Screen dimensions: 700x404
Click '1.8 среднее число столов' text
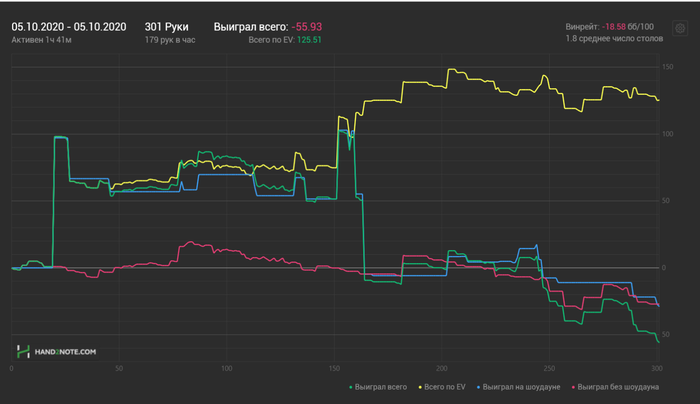[x=614, y=38]
